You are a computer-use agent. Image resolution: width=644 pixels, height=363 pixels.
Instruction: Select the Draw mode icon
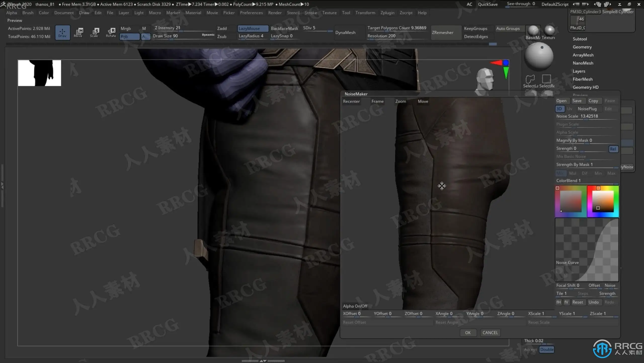62,32
